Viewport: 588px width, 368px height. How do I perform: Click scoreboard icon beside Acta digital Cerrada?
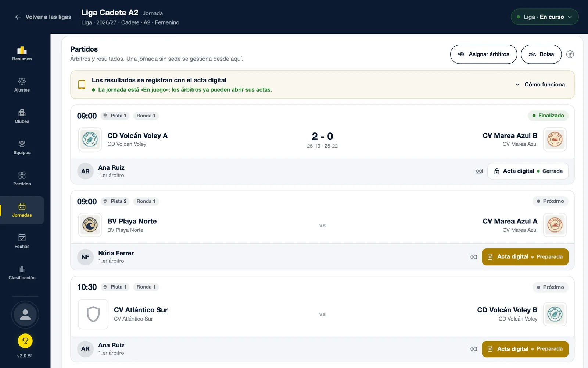(479, 171)
